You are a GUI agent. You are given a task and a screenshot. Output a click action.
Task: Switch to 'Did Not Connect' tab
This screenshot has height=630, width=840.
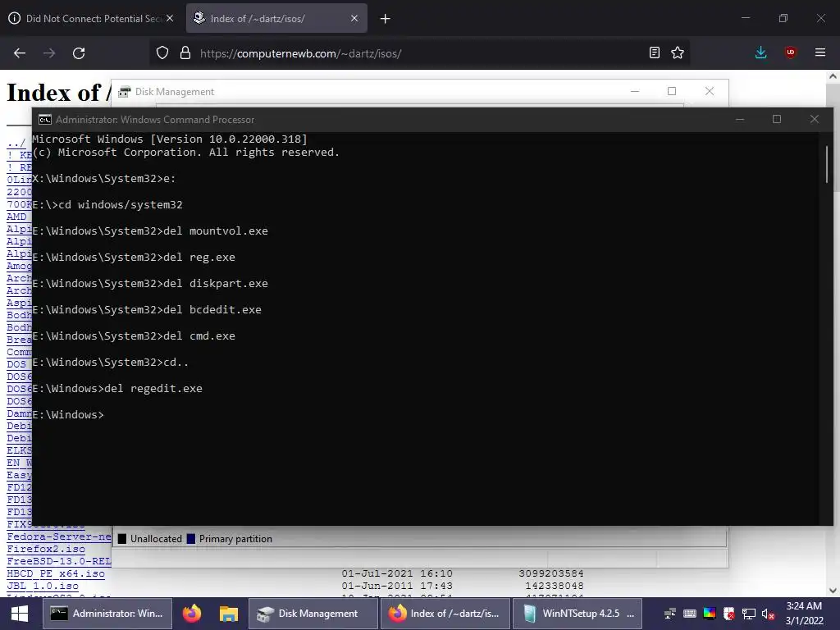click(x=92, y=18)
